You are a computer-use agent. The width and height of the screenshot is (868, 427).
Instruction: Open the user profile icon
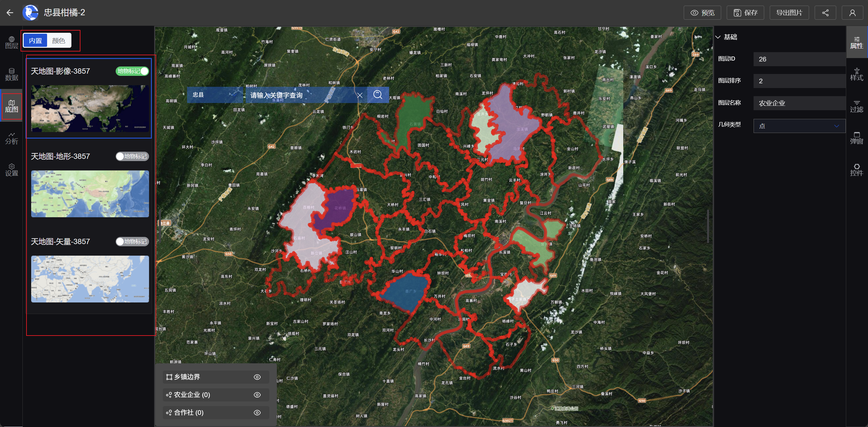tap(852, 13)
